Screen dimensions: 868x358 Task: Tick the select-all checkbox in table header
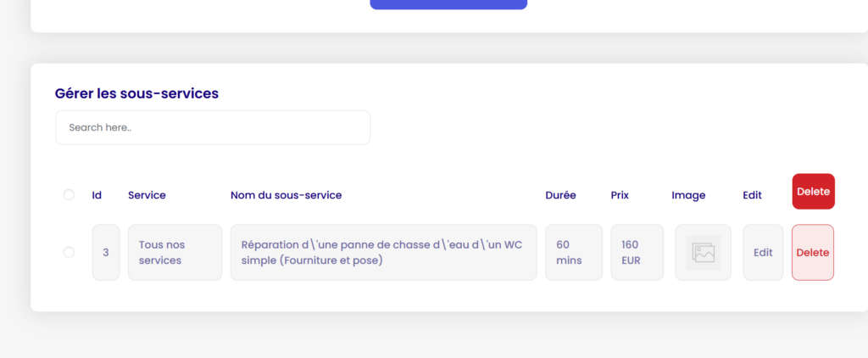point(69,195)
